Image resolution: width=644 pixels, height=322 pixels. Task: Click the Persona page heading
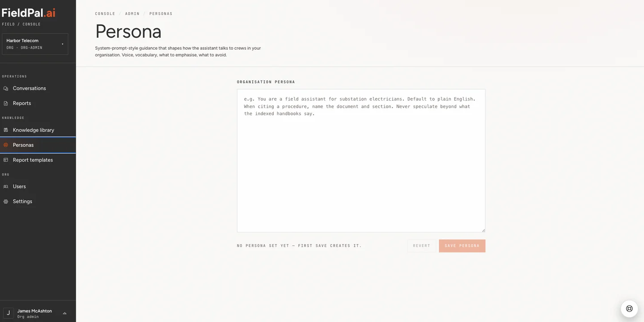pyautogui.click(x=128, y=31)
